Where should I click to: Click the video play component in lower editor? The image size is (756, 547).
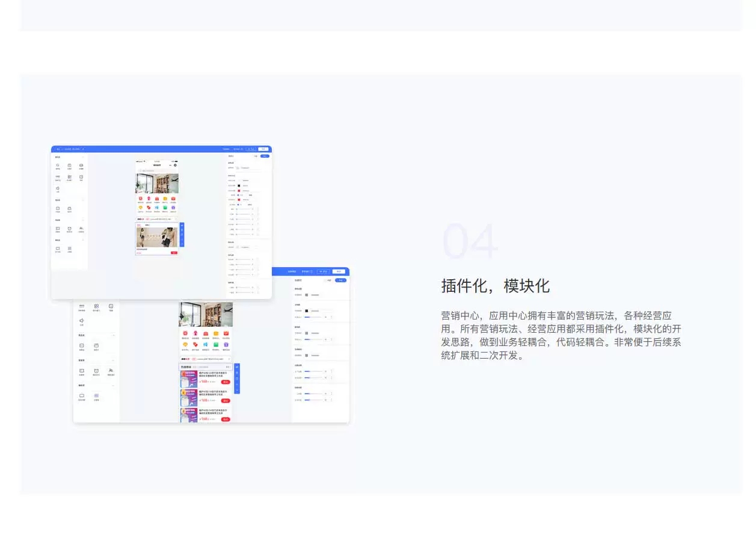[x=111, y=307]
